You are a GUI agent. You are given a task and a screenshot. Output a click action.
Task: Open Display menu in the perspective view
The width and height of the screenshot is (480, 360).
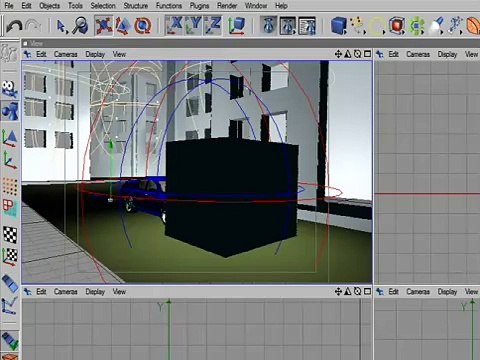tap(95, 54)
